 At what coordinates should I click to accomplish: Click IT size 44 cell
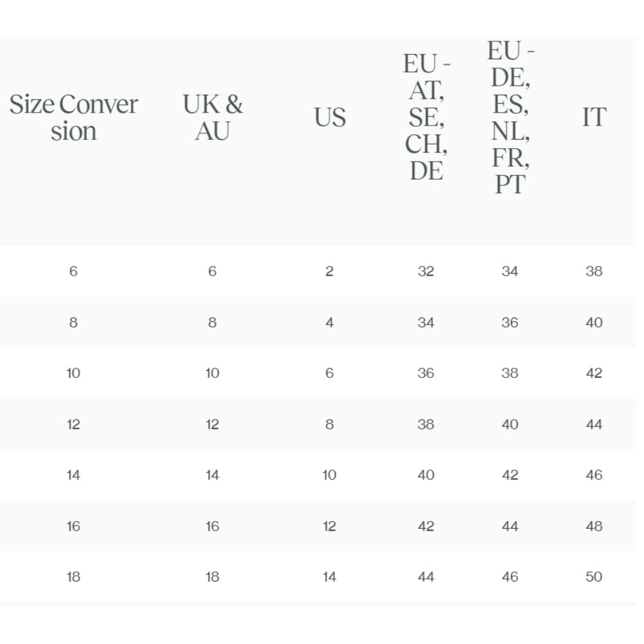tap(594, 424)
